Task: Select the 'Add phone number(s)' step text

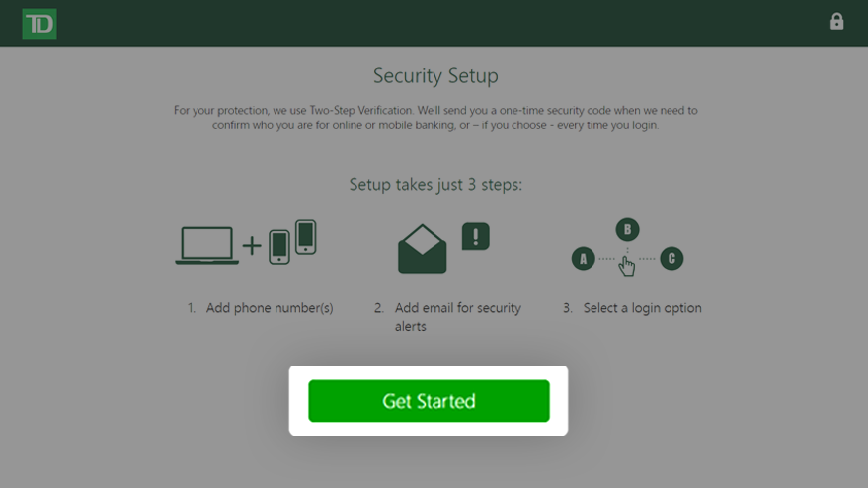Action: tap(270, 308)
